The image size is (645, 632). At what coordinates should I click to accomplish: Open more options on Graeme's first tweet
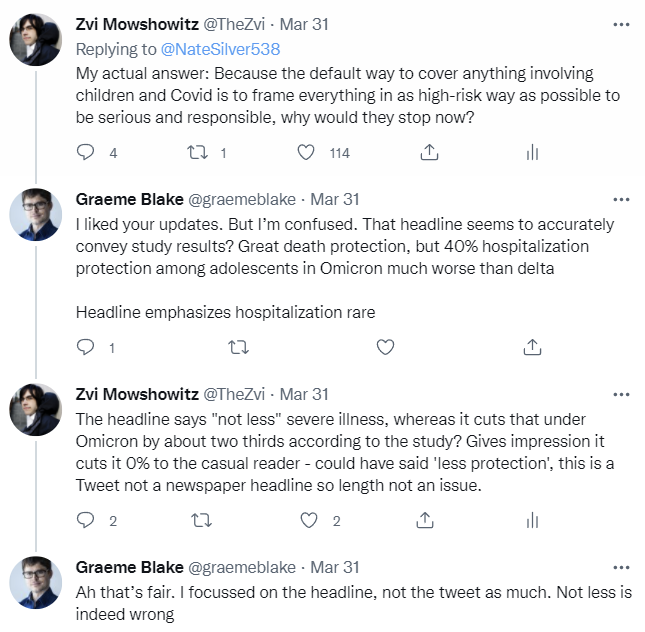point(621,199)
